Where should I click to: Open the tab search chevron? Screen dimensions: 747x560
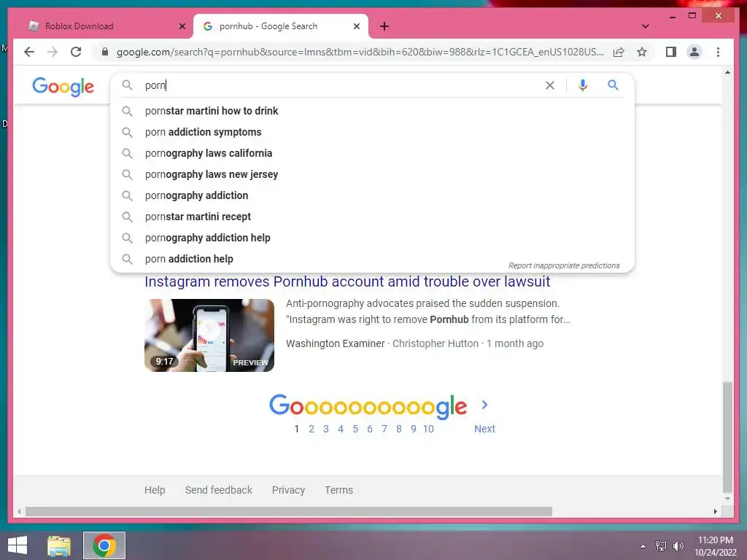pyautogui.click(x=645, y=26)
